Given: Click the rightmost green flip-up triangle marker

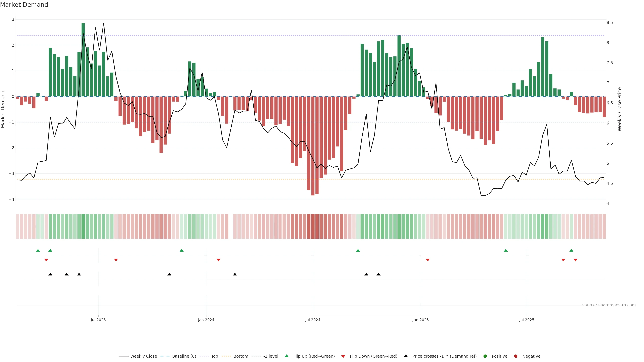Looking at the screenshot, I should click(x=571, y=250).
